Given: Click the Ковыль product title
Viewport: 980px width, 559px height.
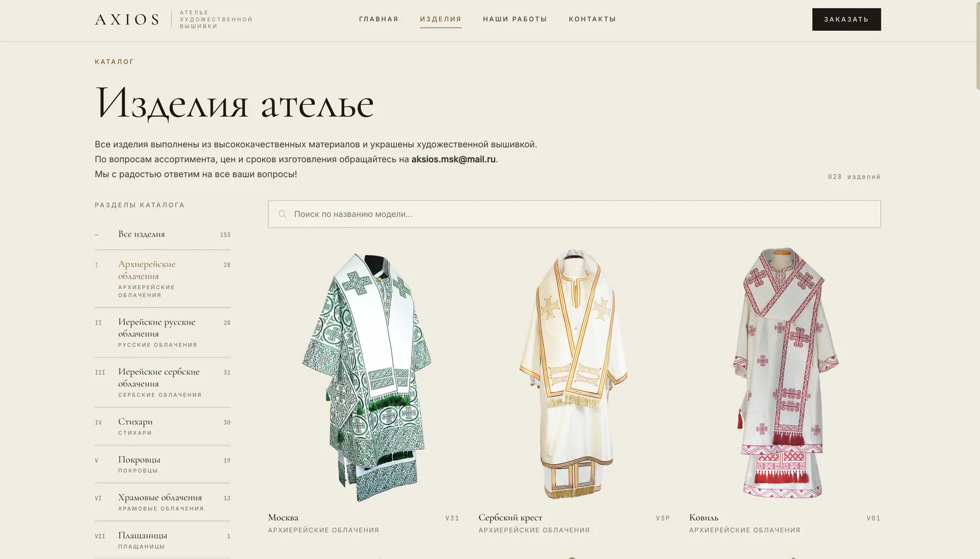Looking at the screenshot, I should coord(704,518).
